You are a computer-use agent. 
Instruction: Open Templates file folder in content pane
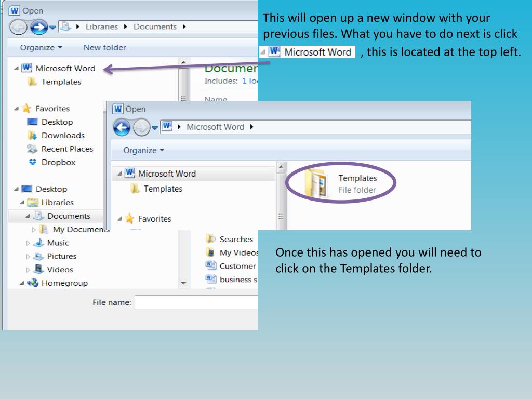341,183
